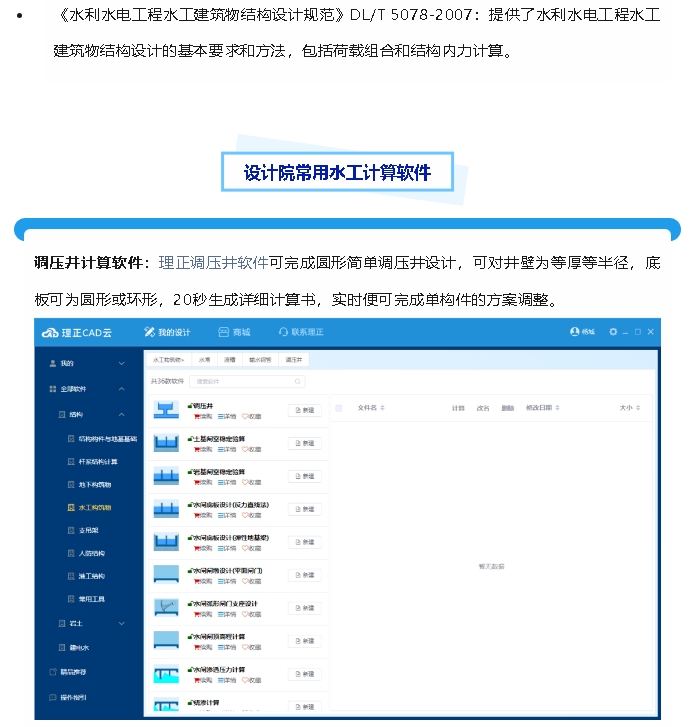
Task: Select 地下构筑物 in the sidebar tree
Action: pyautogui.click(x=98, y=484)
